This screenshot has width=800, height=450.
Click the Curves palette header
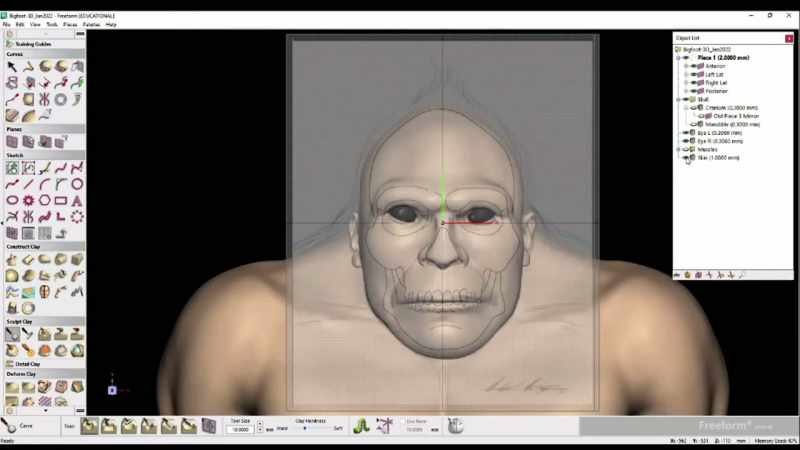click(45, 54)
